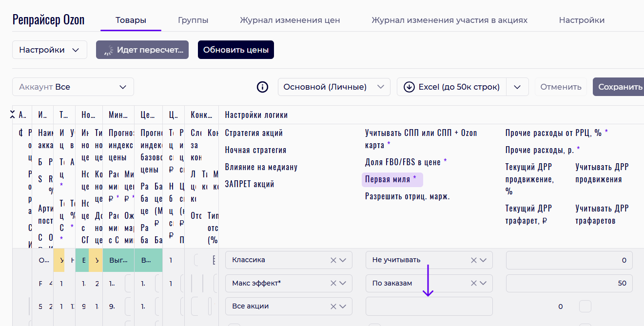
Task: Clear the Классика selection with X
Action: (333, 260)
